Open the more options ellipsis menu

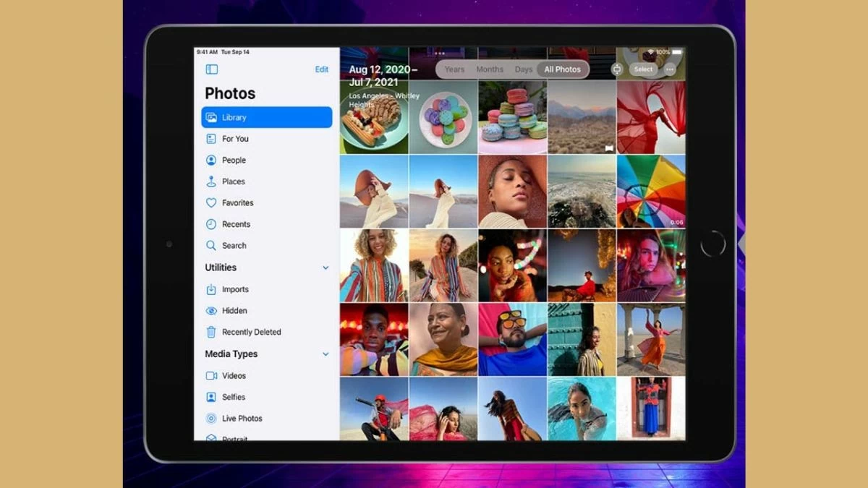tap(670, 69)
